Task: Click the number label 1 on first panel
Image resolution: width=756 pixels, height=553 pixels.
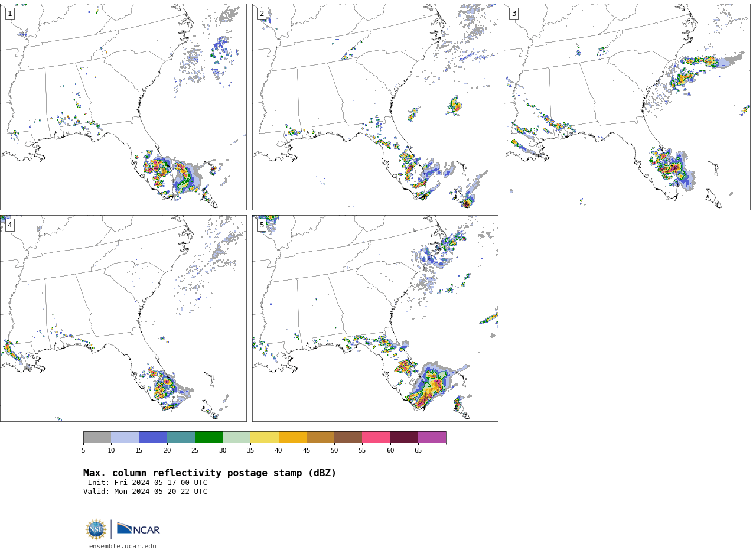Action: coord(9,14)
